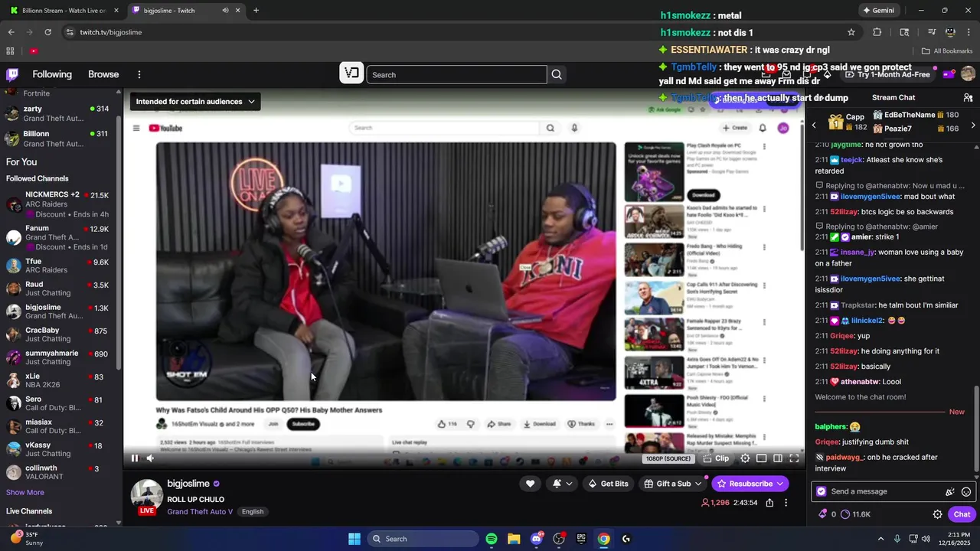Open chat settings gear
The height and width of the screenshot is (551, 980).
coord(937,514)
